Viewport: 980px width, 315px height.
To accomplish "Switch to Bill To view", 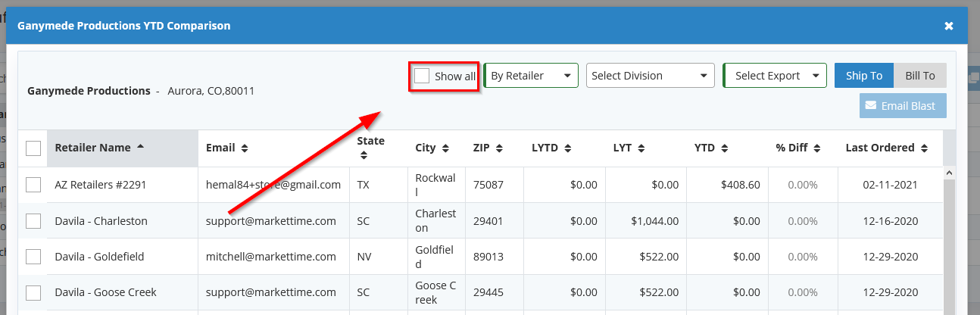I will [x=920, y=76].
